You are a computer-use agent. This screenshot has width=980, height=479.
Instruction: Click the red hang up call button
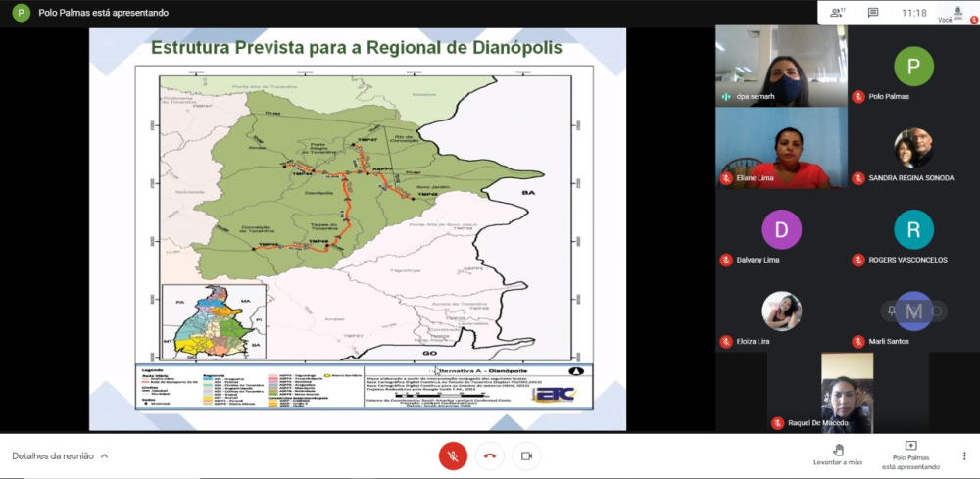pos(490,455)
